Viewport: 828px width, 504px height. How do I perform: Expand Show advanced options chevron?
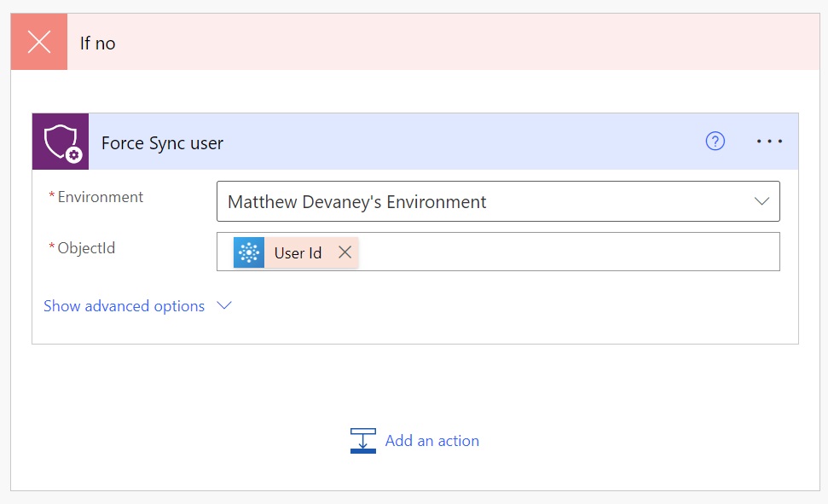[x=224, y=306]
